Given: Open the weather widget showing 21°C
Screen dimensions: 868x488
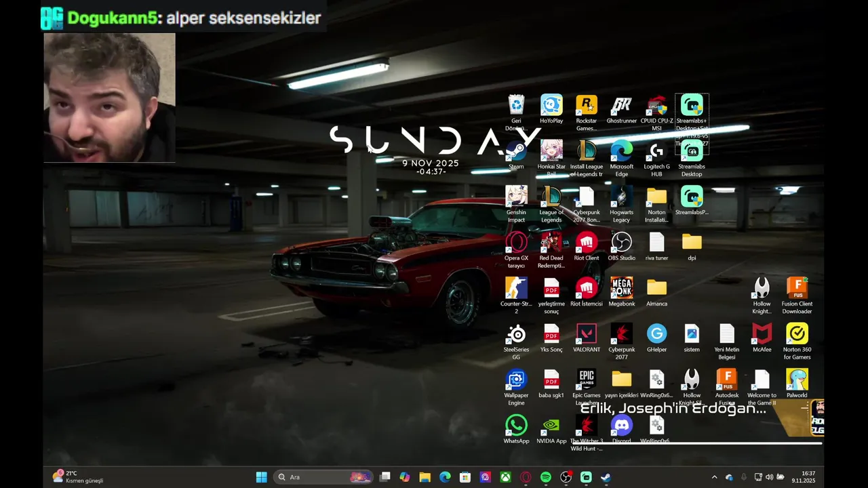Looking at the screenshot, I should pos(77,477).
